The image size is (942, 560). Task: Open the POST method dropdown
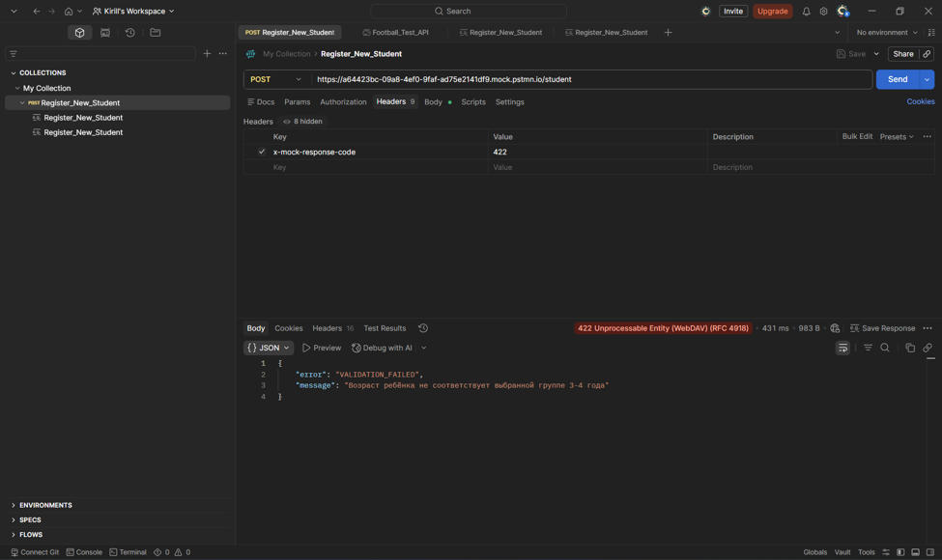click(276, 79)
